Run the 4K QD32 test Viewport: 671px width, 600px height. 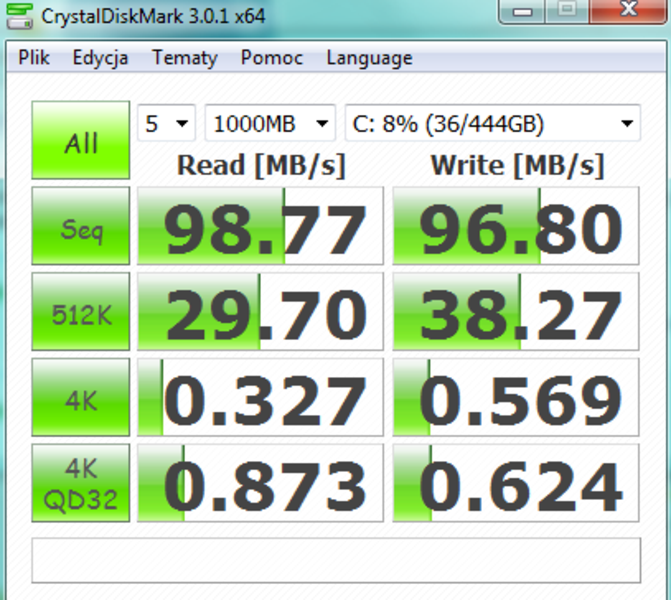pyautogui.click(x=80, y=483)
